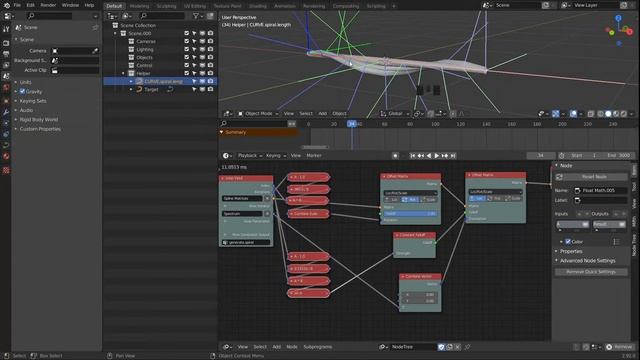Open the Render menu
Image resolution: width=640 pixels, height=360 pixels.
48,5
